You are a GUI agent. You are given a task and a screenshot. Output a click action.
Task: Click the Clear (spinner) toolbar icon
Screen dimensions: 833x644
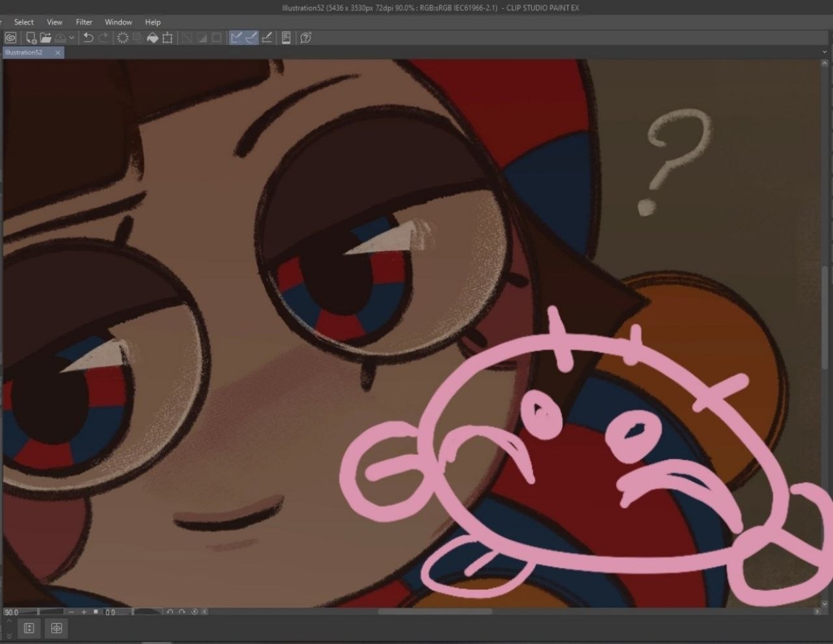(122, 38)
